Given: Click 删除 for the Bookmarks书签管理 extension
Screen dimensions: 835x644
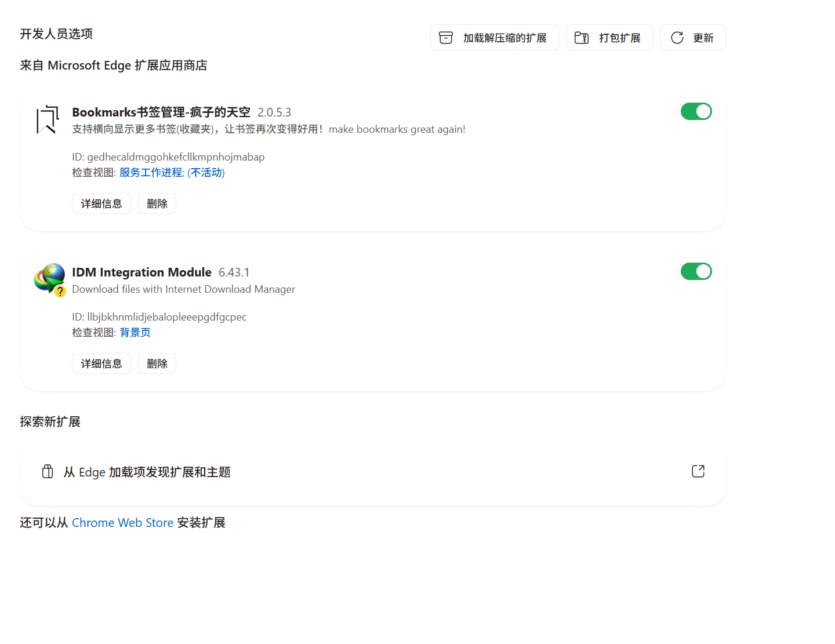Looking at the screenshot, I should [x=157, y=203].
